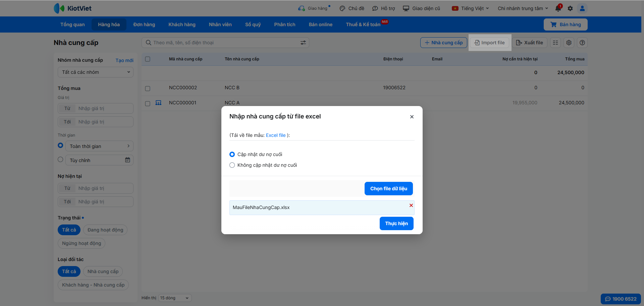Click the Bán hàng button
The height and width of the screenshot is (306, 644).
566,24
